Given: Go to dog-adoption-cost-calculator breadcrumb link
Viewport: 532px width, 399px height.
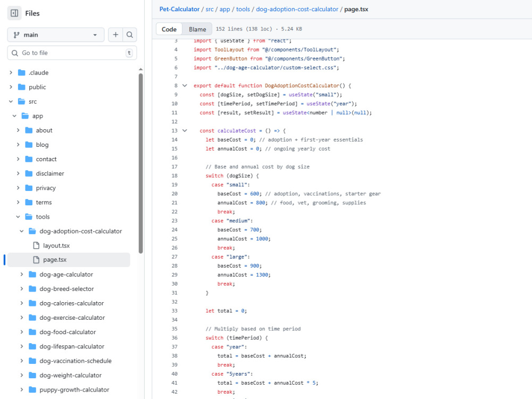Looking at the screenshot, I should (297, 9).
